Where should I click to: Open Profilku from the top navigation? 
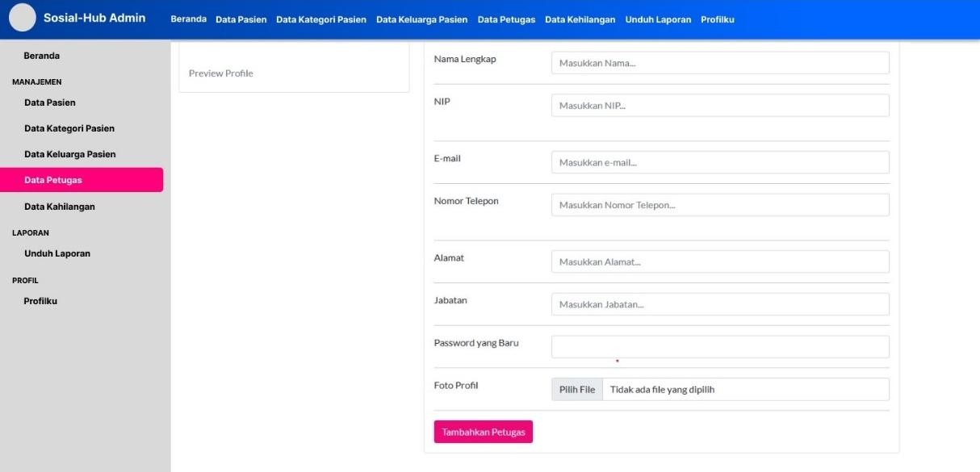click(717, 19)
